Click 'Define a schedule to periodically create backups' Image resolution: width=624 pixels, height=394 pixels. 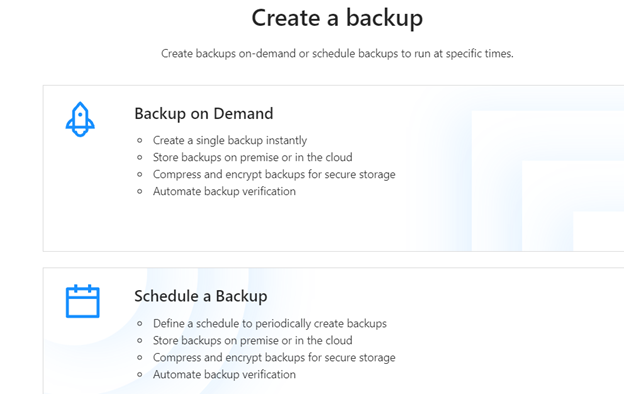coord(270,324)
